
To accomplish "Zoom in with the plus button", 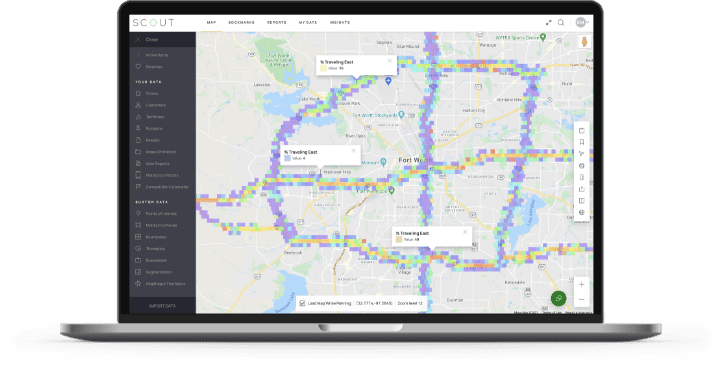I will [x=582, y=285].
